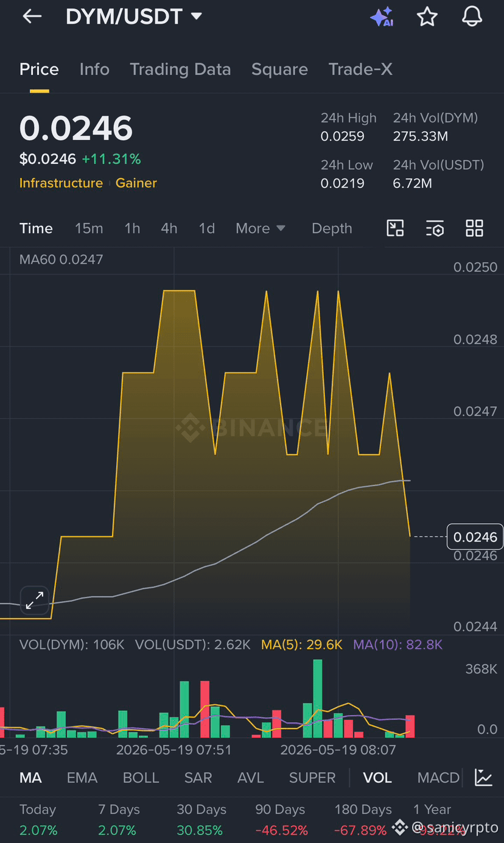Tap the 24h Vol(DYM) 275.33M value
504x843 pixels.
[421, 136]
